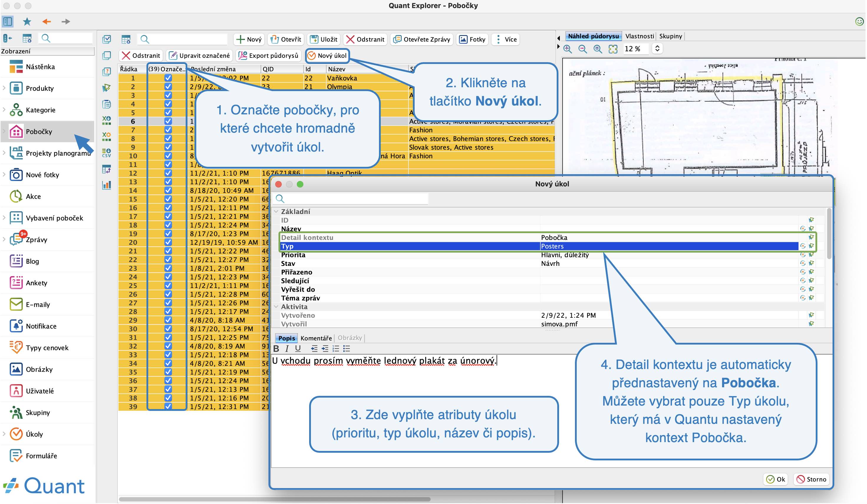Uncheck the checkbox in row 39
This screenshot has height=504, width=867.
click(168, 406)
